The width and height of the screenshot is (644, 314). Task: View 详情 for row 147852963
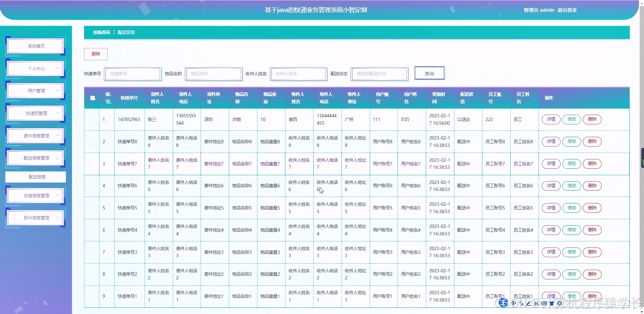pyautogui.click(x=551, y=119)
